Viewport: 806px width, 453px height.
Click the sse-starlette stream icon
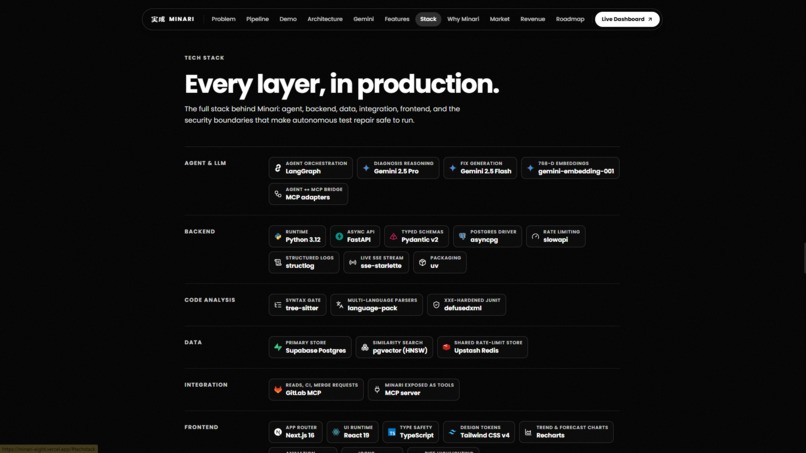353,262
